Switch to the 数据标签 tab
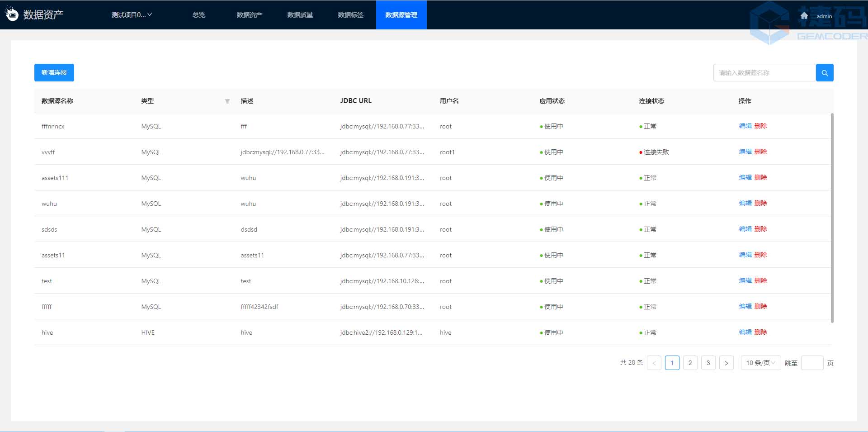The width and height of the screenshot is (868, 432). point(350,15)
